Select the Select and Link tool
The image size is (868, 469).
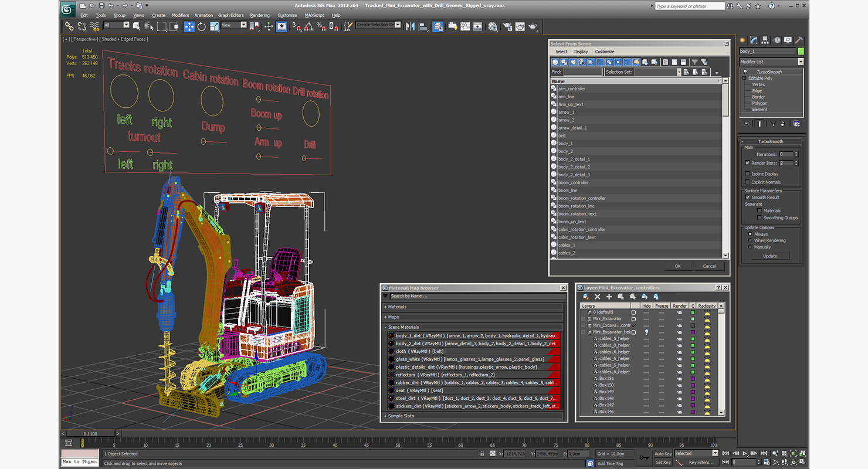(x=69, y=26)
